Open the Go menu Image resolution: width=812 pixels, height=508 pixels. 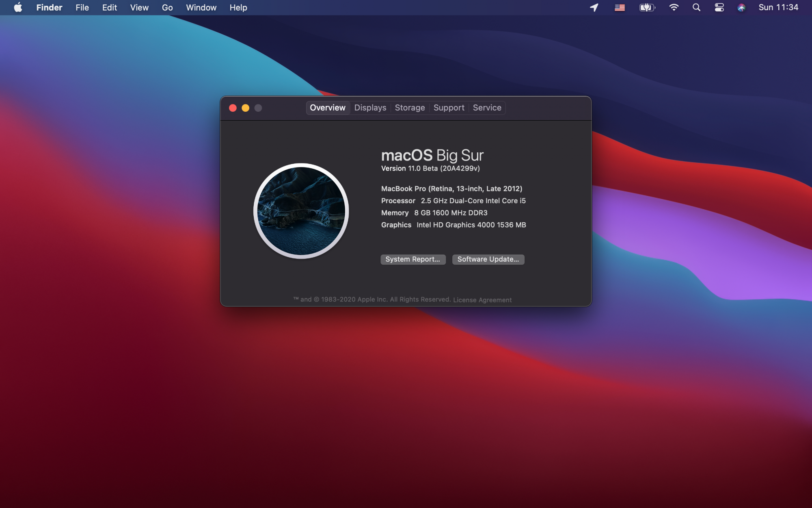pyautogui.click(x=167, y=7)
